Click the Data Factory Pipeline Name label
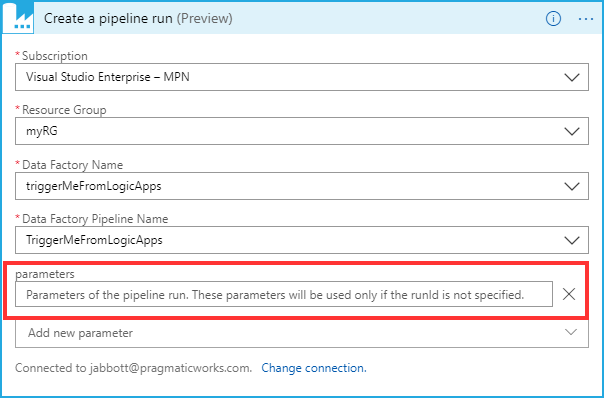The image size is (604, 398). tap(95, 219)
